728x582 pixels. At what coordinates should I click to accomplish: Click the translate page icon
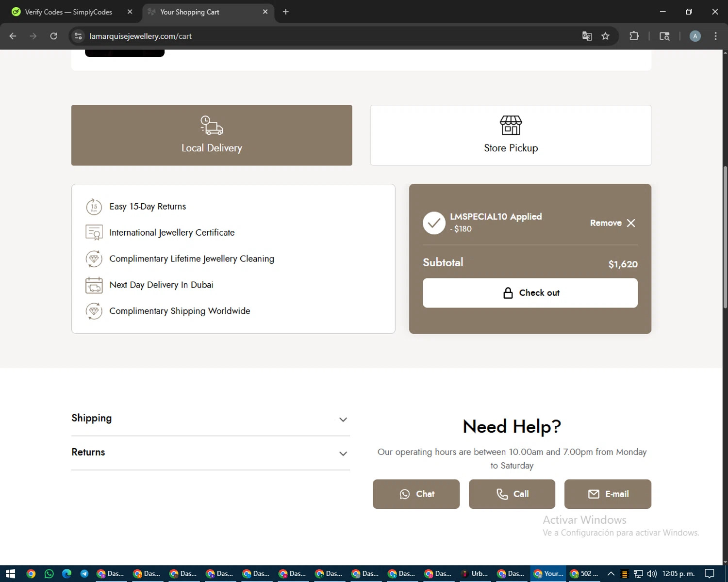click(x=587, y=36)
